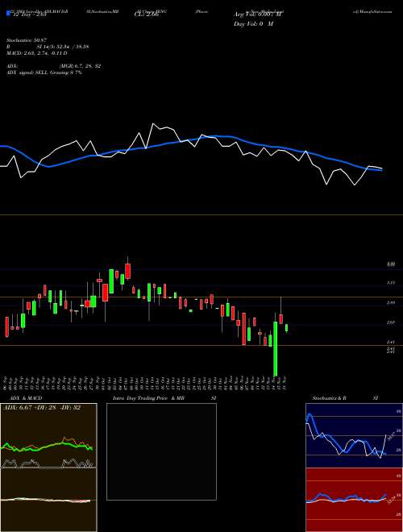Viewport: 403px width, 532px height.
Task: Click the empty Intra Day Trading Price panel
Action: [161, 451]
